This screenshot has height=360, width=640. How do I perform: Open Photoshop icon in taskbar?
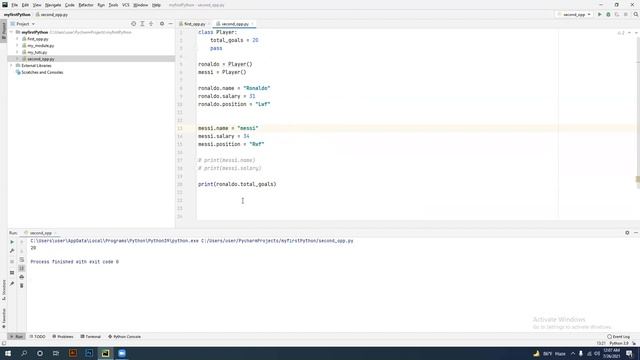pos(89,353)
